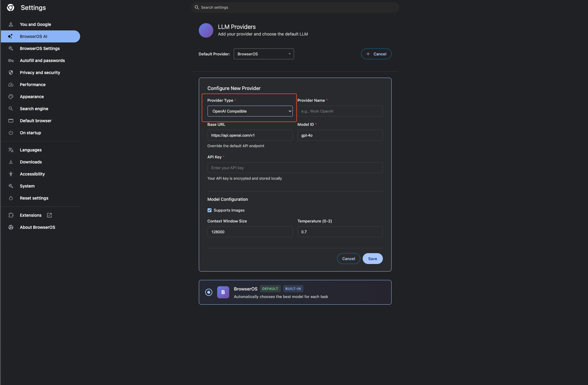
Task: Open the Provider Type dropdown
Action: pos(250,111)
